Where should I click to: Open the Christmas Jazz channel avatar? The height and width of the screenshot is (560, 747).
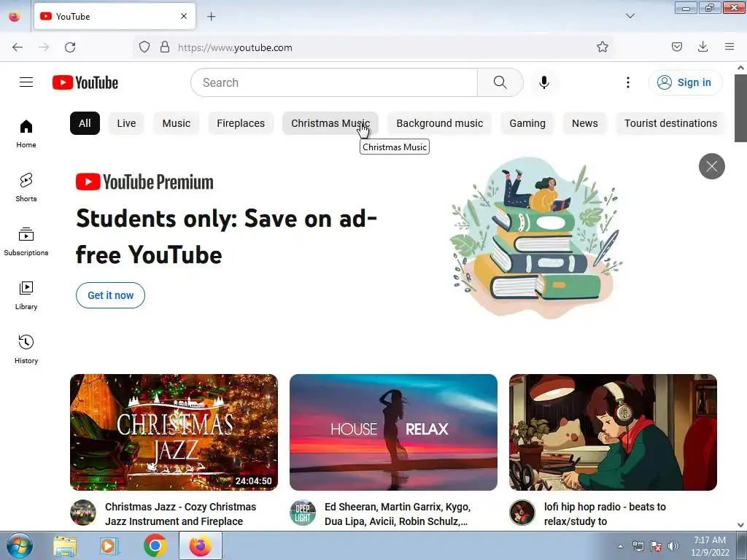(x=83, y=513)
